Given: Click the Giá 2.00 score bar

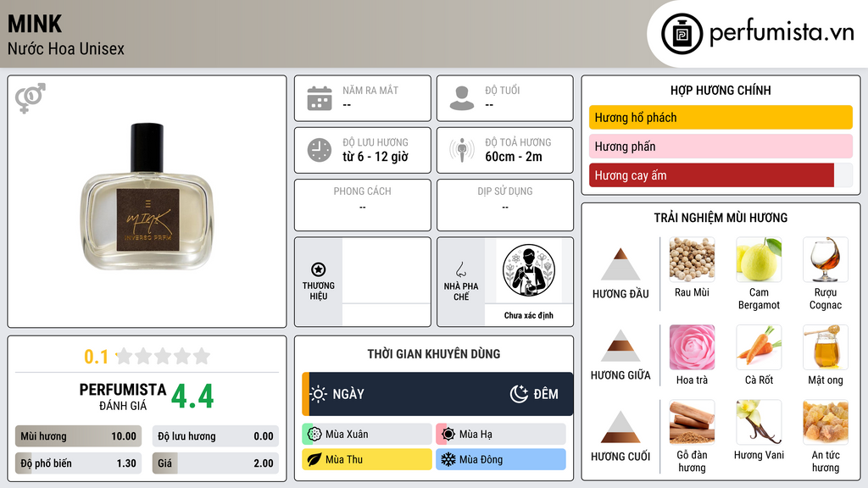Looking at the screenshot, I should point(215,463).
